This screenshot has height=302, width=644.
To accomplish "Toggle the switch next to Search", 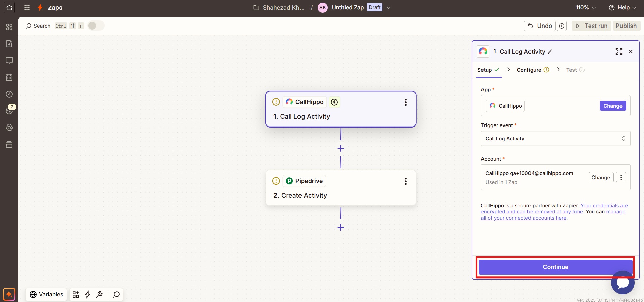I will click(x=96, y=26).
